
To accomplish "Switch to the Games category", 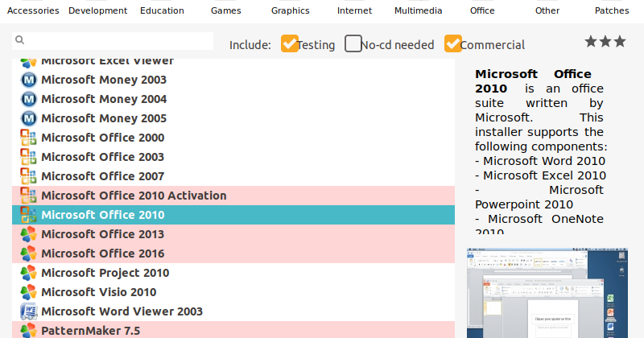I will point(226,10).
